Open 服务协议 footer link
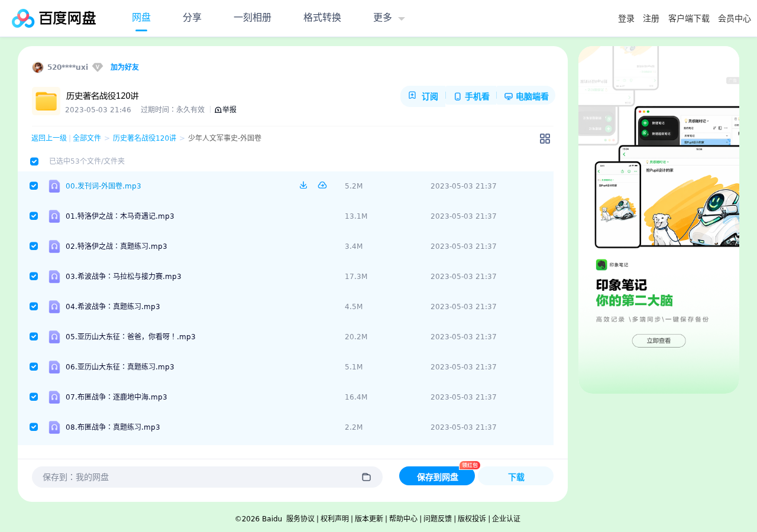The width and height of the screenshot is (757, 532). tap(300, 518)
